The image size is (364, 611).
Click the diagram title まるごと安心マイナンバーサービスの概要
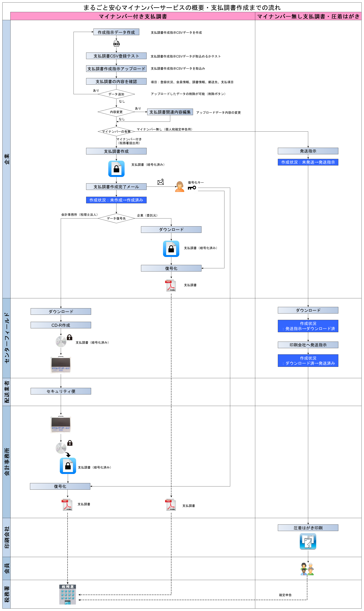(182, 8)
